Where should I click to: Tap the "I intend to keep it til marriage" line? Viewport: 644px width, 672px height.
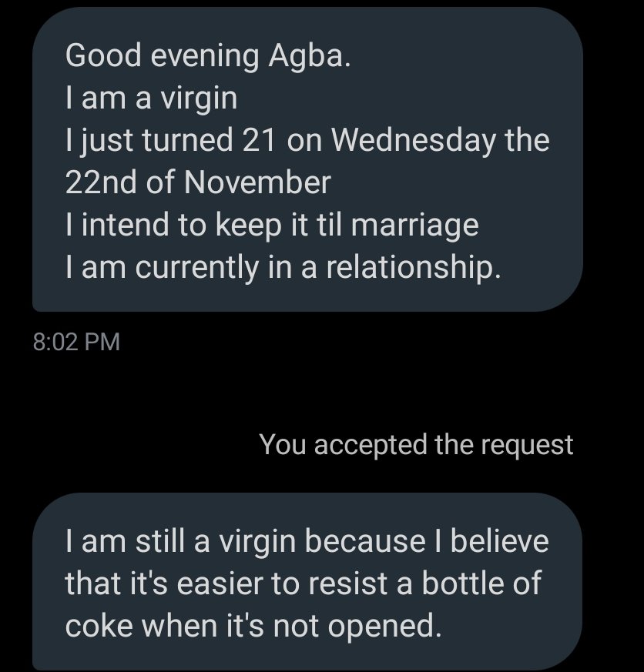[272, 225]
